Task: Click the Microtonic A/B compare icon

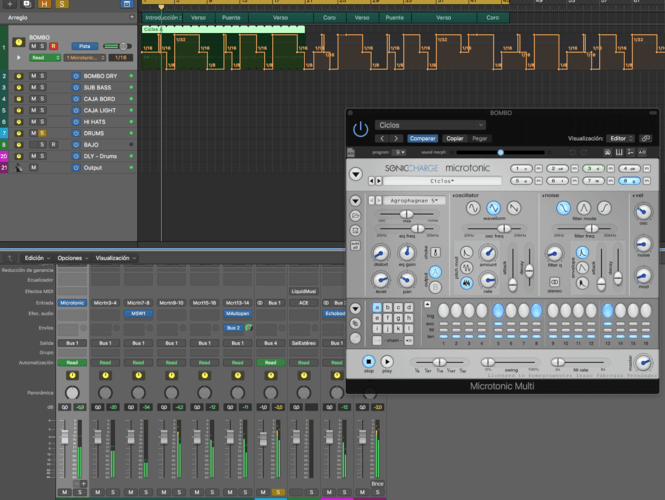Action: click(642, 152)
